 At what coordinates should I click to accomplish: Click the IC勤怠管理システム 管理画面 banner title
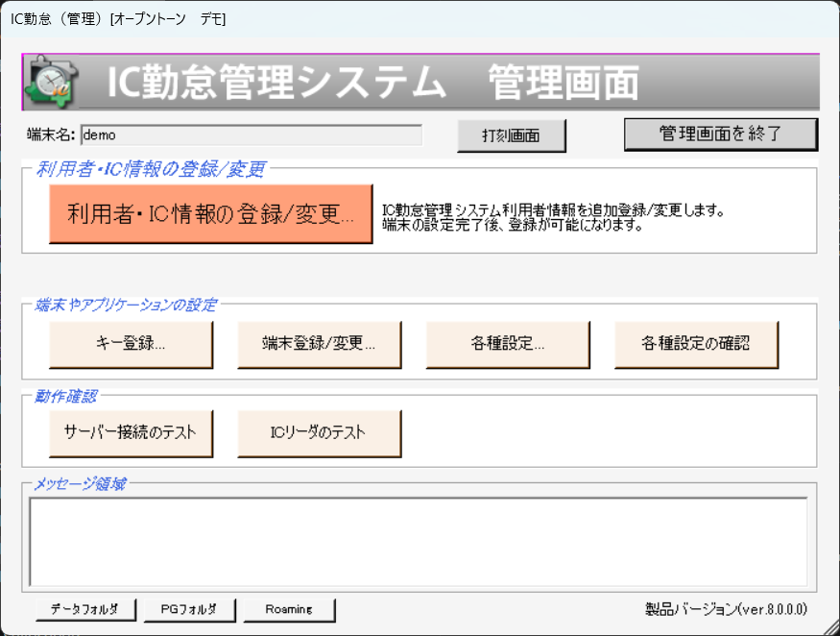[x=372, y=83]
